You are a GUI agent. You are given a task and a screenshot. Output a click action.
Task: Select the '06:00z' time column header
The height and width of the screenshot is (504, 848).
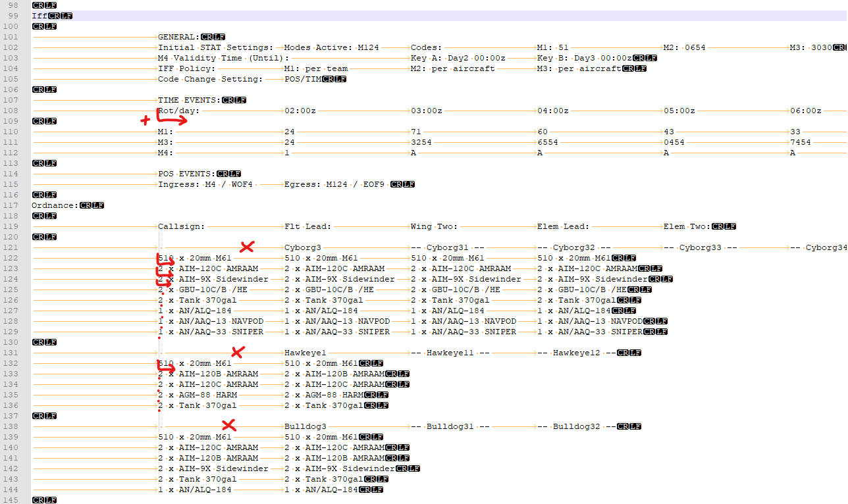(806, 111)
